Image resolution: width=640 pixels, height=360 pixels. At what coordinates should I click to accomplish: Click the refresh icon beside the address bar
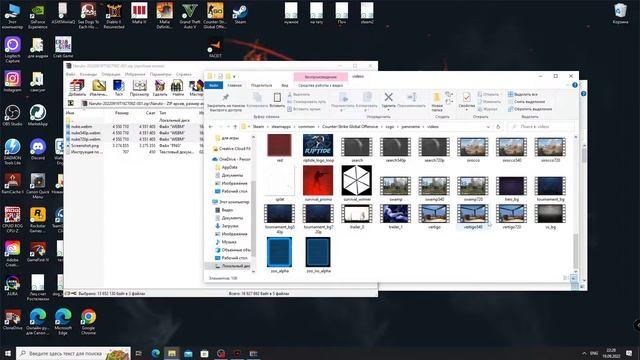click(x=498, y=127)
